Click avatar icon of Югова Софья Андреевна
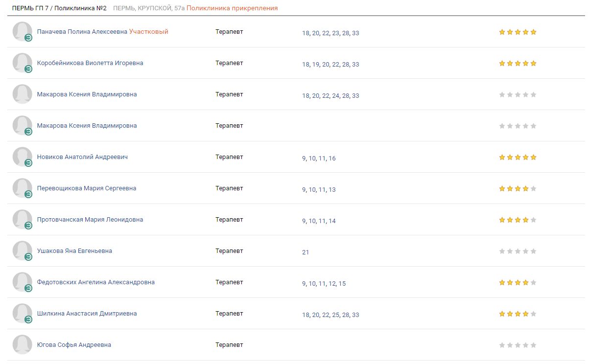Image resolution: width=612 pixels, height=364 pixels. coord(23,345)
